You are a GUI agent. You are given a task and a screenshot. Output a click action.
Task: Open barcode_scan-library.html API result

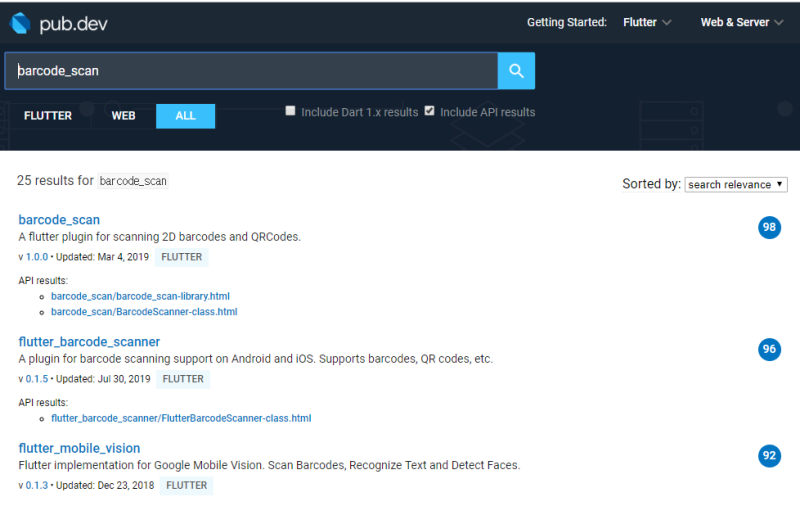[x=140, y=296]
